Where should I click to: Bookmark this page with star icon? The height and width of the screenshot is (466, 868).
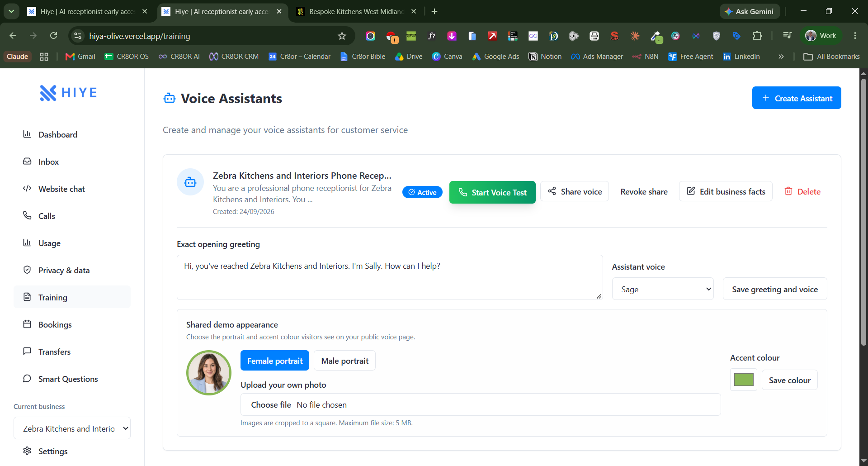(342, 36)
